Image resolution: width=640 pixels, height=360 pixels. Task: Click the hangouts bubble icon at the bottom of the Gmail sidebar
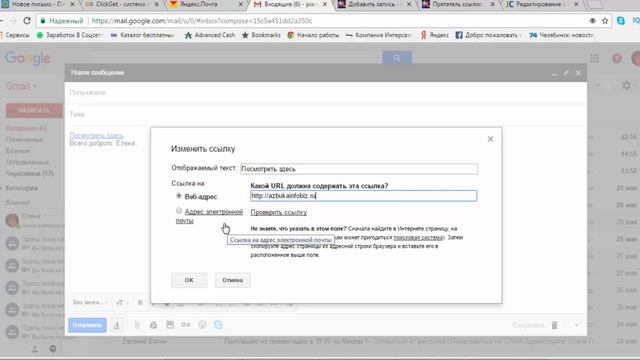pyautogui.click(x=53, y=349)
